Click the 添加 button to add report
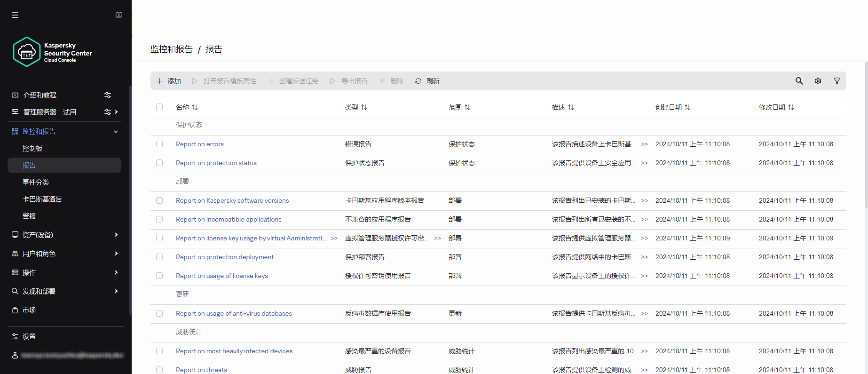Viewport: 868px width, 374px height. tap(169, 81)
